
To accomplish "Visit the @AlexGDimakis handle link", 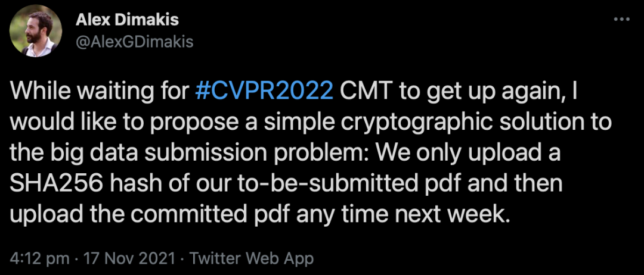I will 135,41.
